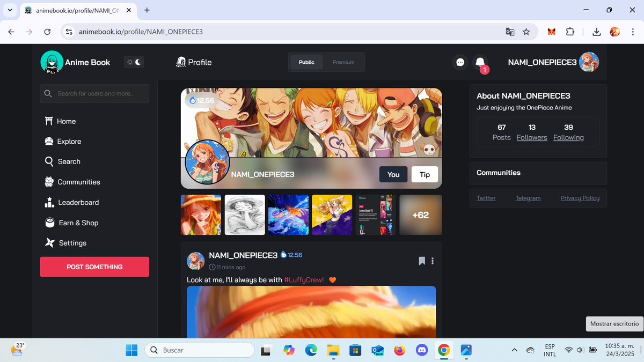Open the Telegram footer link
This screenshot has width=644, height=362.
(x=528, y=198)
